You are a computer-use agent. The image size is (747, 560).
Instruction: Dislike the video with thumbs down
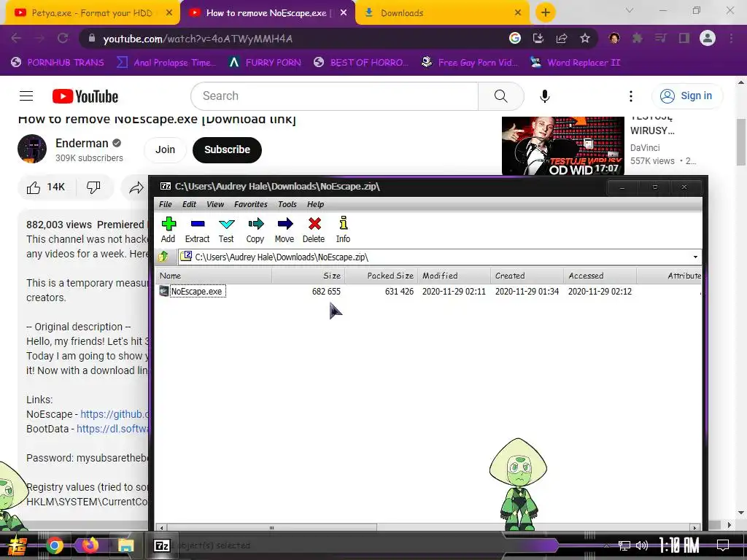93,187
